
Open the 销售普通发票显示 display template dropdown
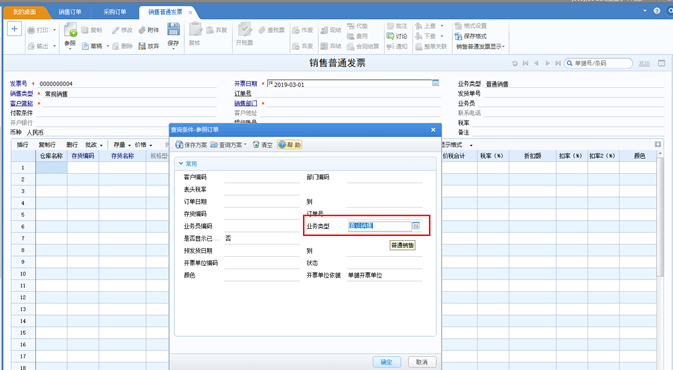pos(480,46)
